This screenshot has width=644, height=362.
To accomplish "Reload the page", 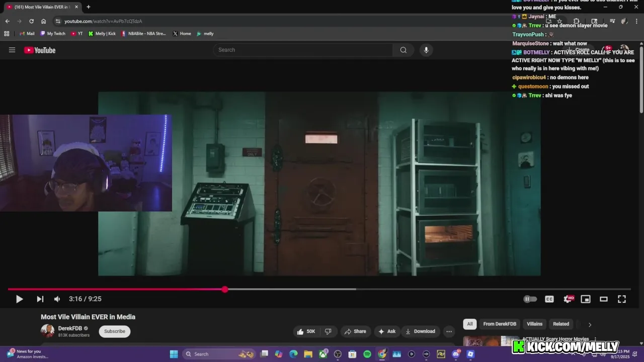I will click(x=31, y=21).
